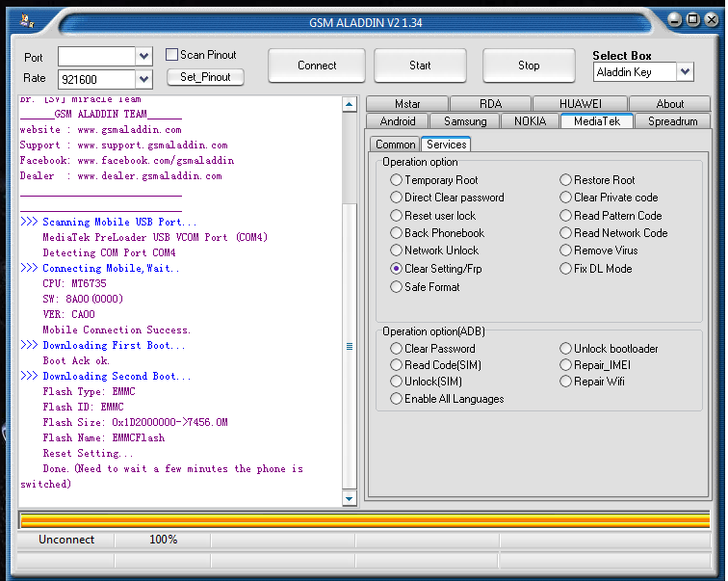728x581 pixels.
Task: Click the Reset Setting... log line
Action: (89, 453)
